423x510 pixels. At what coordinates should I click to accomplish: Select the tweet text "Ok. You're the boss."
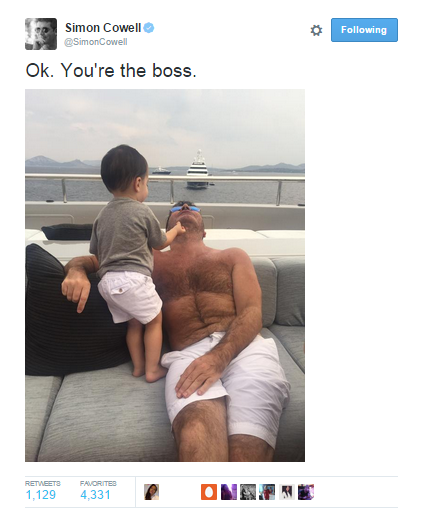click(111, 71)
